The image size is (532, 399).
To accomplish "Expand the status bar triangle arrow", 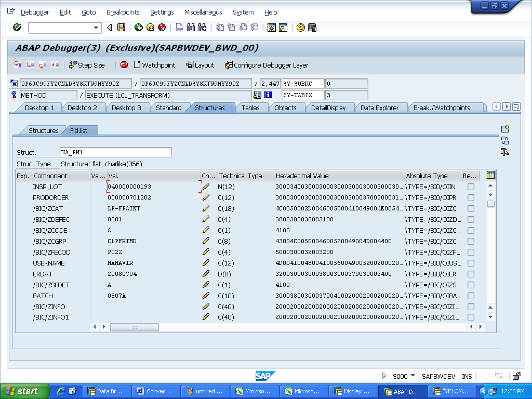I will point(384,376).
